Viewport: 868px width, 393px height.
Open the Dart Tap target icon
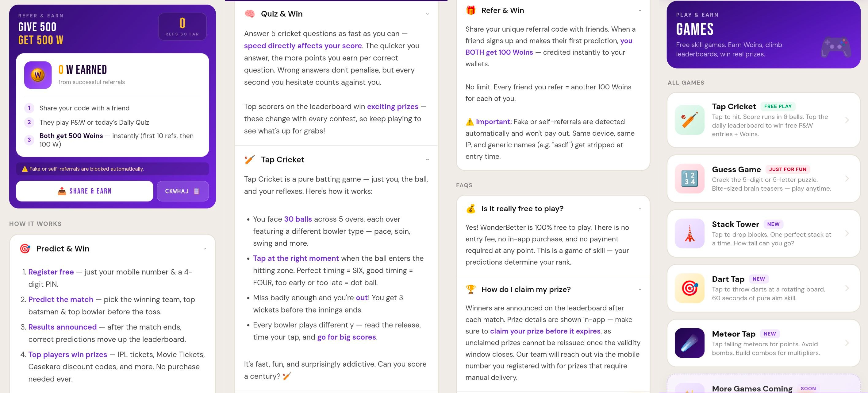point(689,288)
